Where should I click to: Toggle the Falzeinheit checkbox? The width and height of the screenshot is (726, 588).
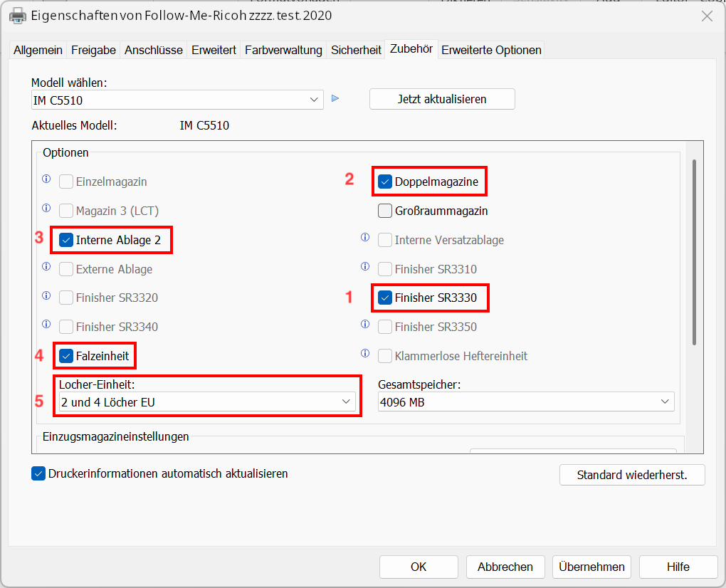point(66,355)
